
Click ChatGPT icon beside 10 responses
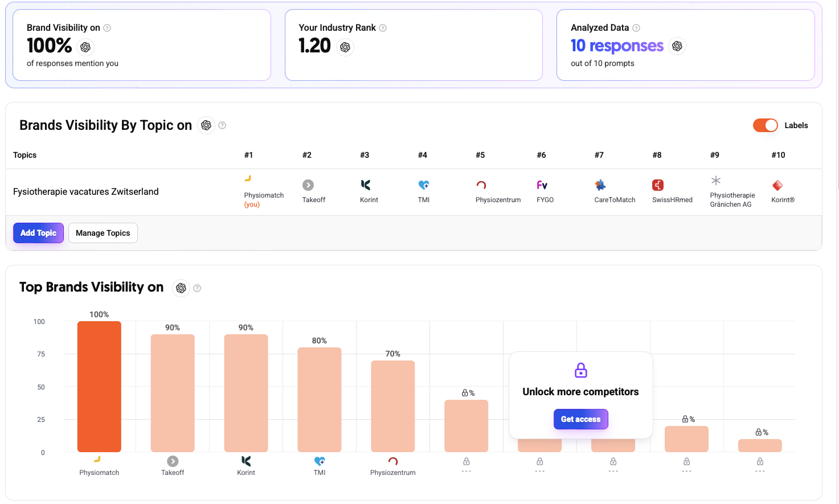(x=677, y=46)
